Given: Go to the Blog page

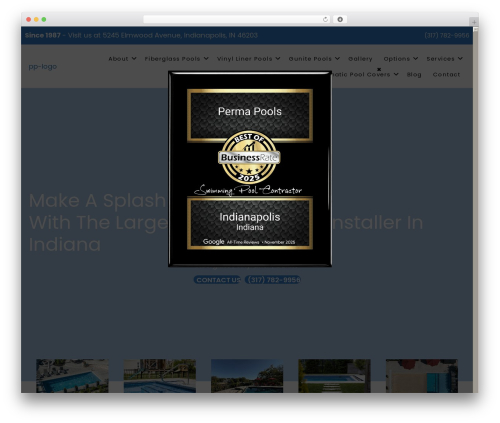Looking at the screenshot, I should tap(414, 74).
